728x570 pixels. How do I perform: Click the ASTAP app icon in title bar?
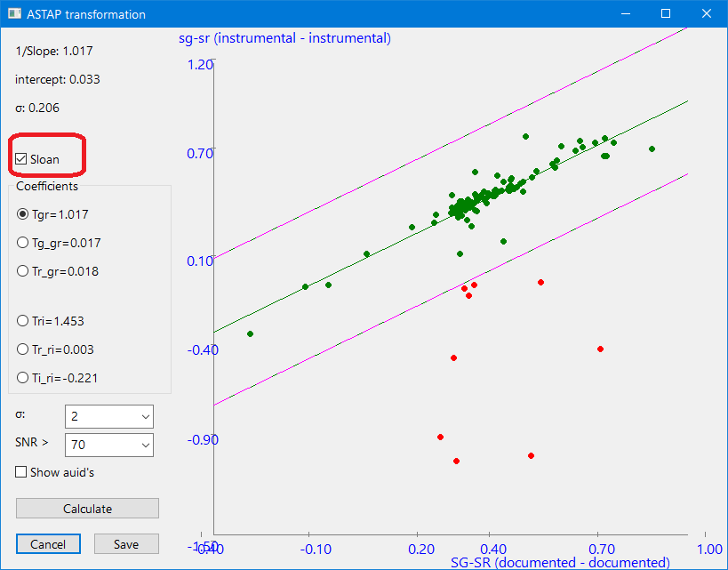[x=13, y=14]
